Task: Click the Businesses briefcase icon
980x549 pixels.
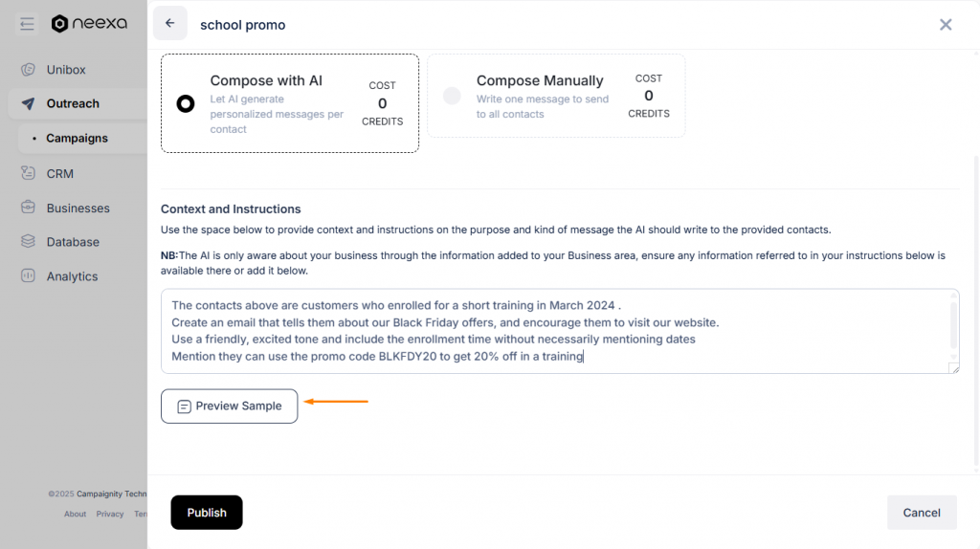Action: tap(28, 208)
